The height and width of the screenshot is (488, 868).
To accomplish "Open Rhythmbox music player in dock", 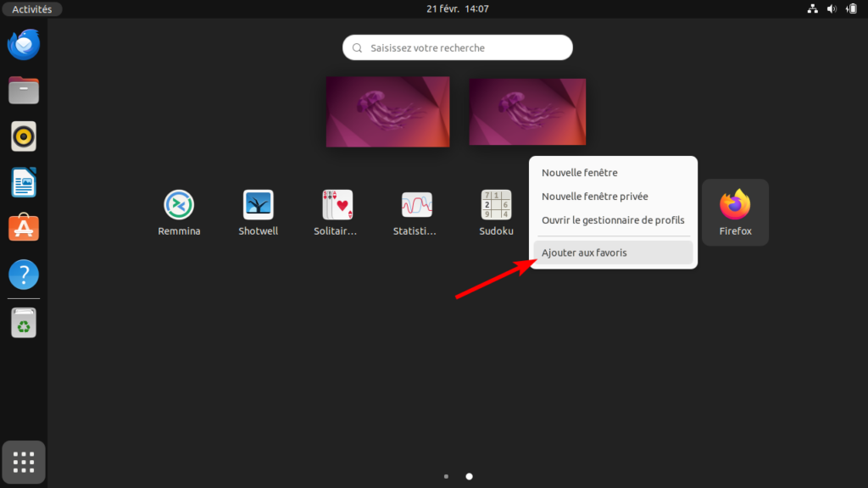I will click(24, 136).
